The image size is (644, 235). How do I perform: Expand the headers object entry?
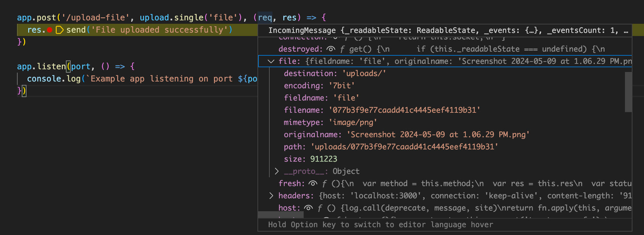[x=271, y=196]
